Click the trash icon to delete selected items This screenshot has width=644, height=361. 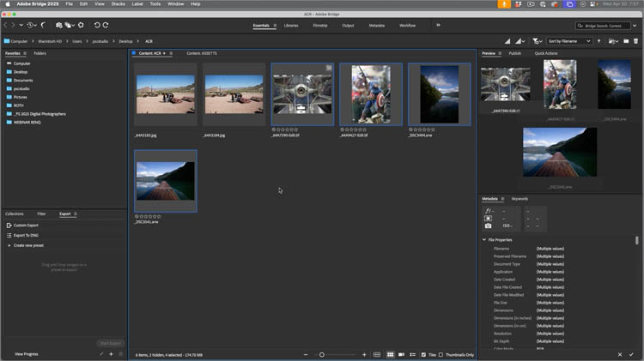pos(637,41)
